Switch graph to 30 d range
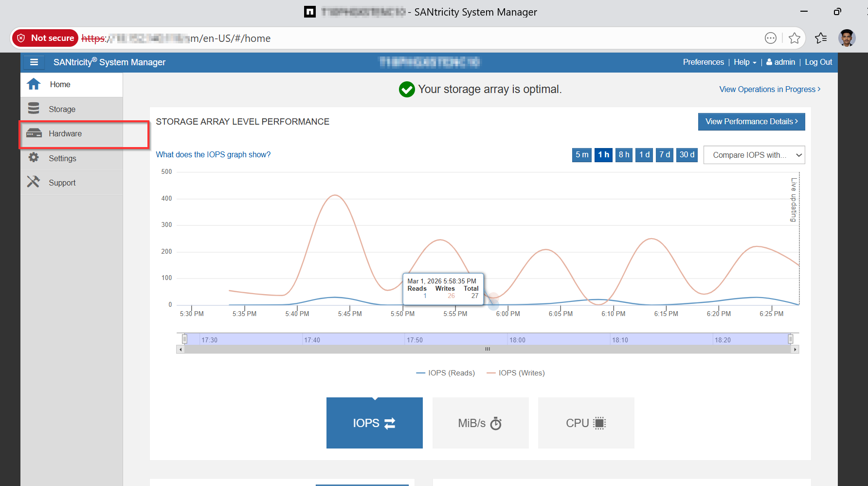The image size is (868, 486). coord(687,155)
